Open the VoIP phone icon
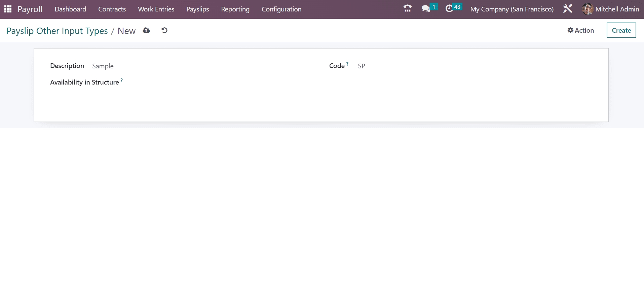644x294 pixels. pos(407,9)
